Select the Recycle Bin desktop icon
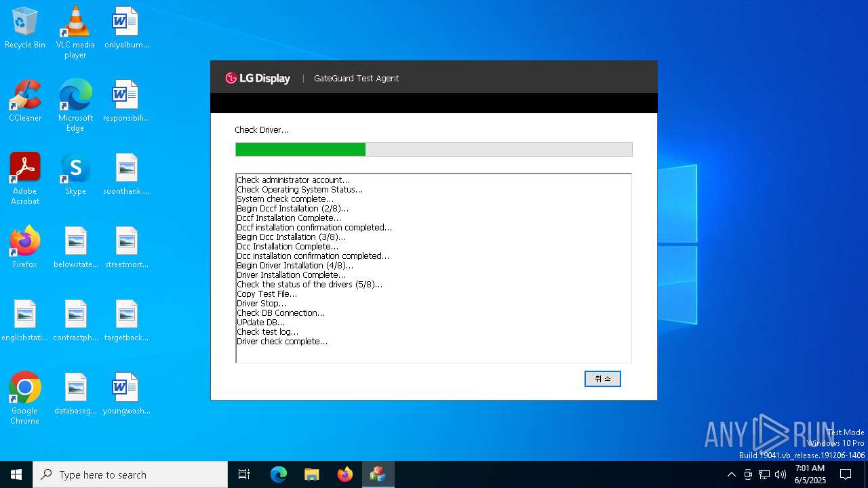Image resolution: width=868 pixels, height=488 pixels. (25, 28)
